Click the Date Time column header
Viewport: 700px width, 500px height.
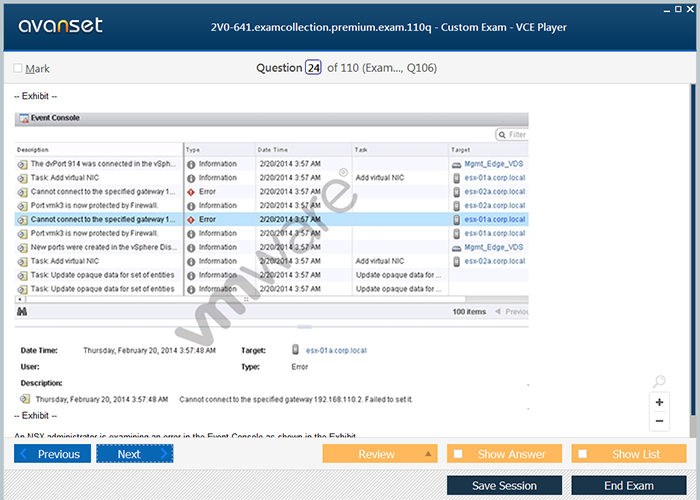(x=303, y=150)
